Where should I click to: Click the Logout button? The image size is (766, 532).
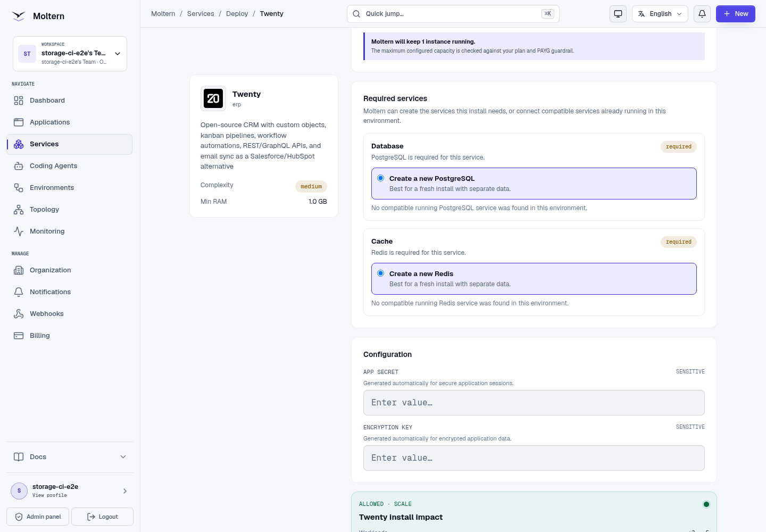click(102, 517)
